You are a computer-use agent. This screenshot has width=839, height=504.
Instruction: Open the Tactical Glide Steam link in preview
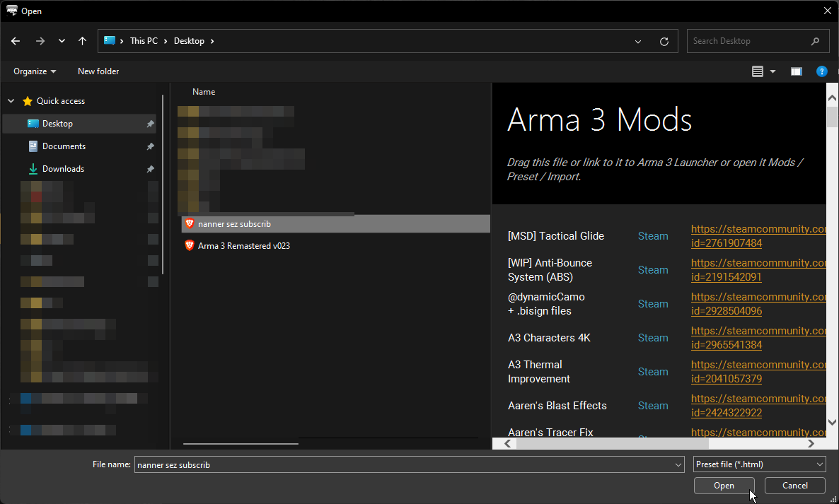tap(758, 235)
